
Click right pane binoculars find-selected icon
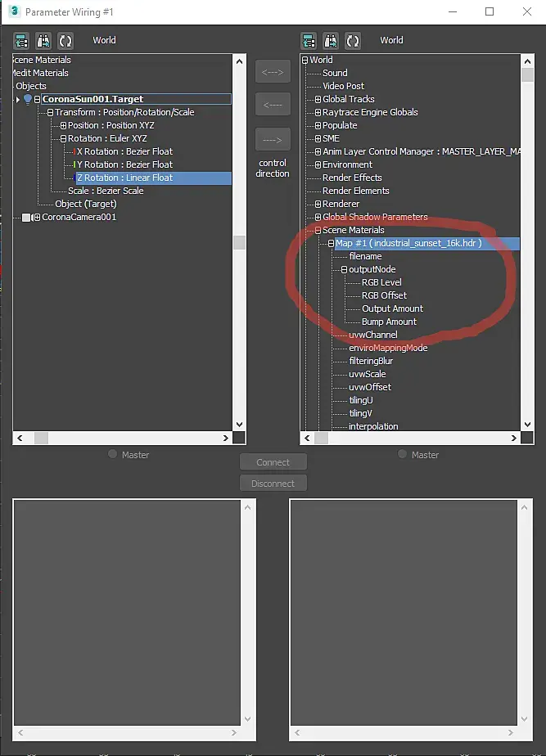coord(331,41)
